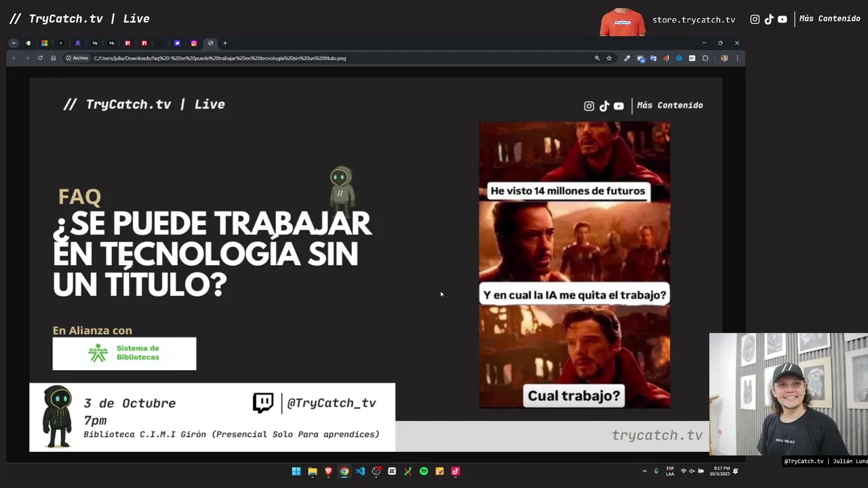Image resolution: width=868 pixels, height=488 pixels.
Task: Click the orange t-shirt store thumbnail
Action: coord(623,22)
